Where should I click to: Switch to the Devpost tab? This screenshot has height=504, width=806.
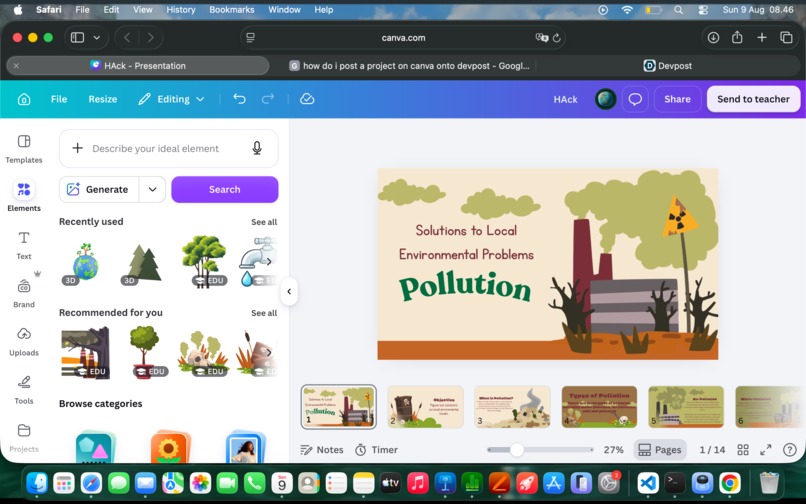pyautogui.click(x=667, y=65)
